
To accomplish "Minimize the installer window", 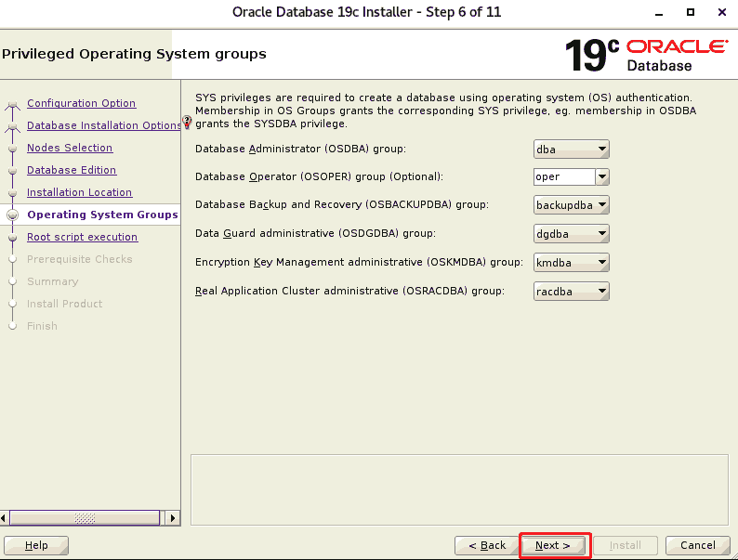I will click(659, 13).
